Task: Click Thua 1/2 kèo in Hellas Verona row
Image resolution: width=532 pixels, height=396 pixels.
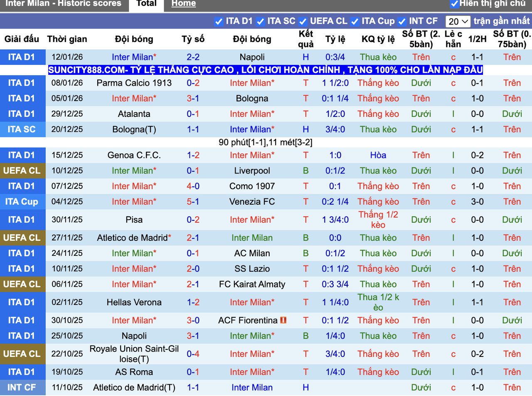Action: point(378,302)
